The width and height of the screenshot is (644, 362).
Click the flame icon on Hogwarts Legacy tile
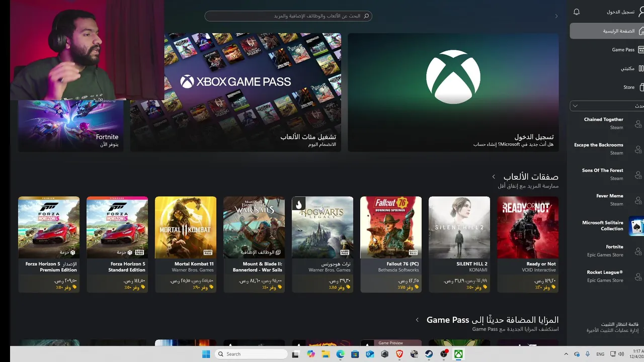[299, 204]
